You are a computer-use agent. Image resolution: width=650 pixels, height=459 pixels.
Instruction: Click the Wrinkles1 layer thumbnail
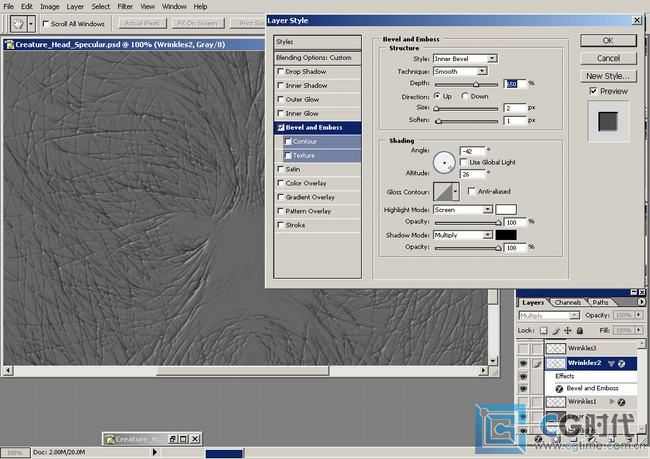coord(556,402)
